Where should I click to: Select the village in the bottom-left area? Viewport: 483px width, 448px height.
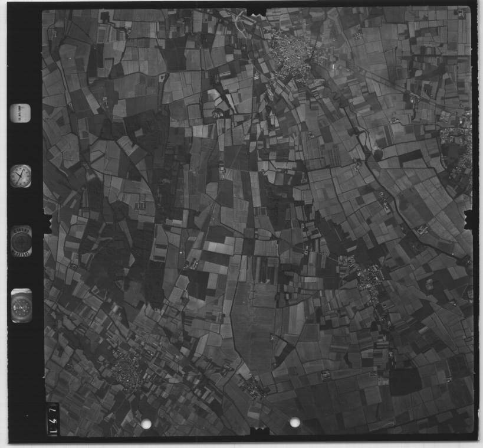point(127,372)
